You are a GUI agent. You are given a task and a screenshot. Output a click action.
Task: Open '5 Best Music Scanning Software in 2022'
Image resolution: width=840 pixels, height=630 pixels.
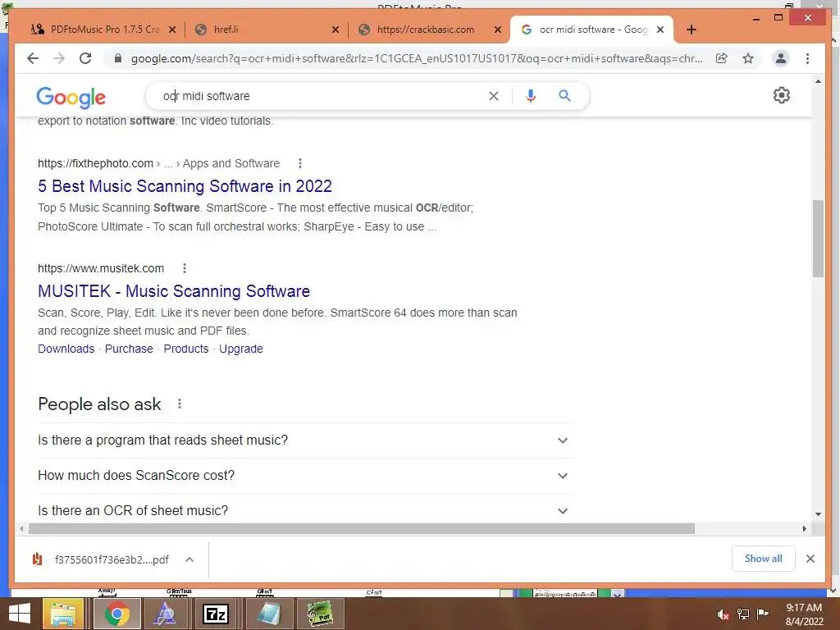click(185, 186)
